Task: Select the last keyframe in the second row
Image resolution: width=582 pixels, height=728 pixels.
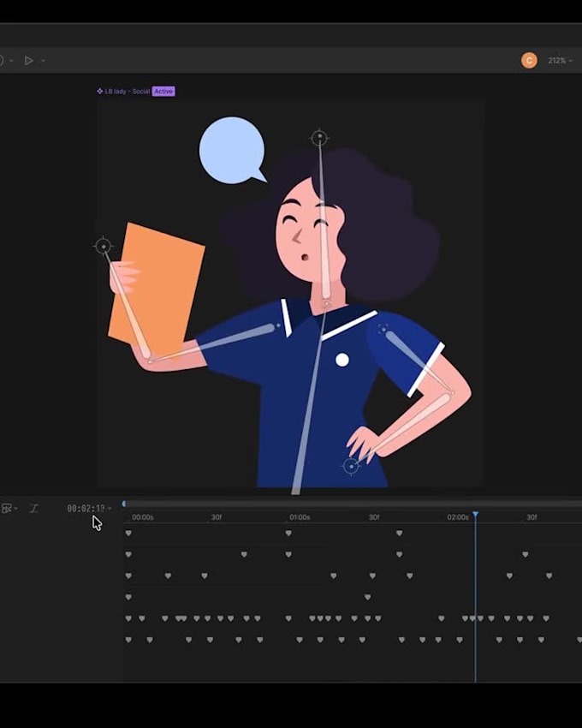Action: pos(525,554)
